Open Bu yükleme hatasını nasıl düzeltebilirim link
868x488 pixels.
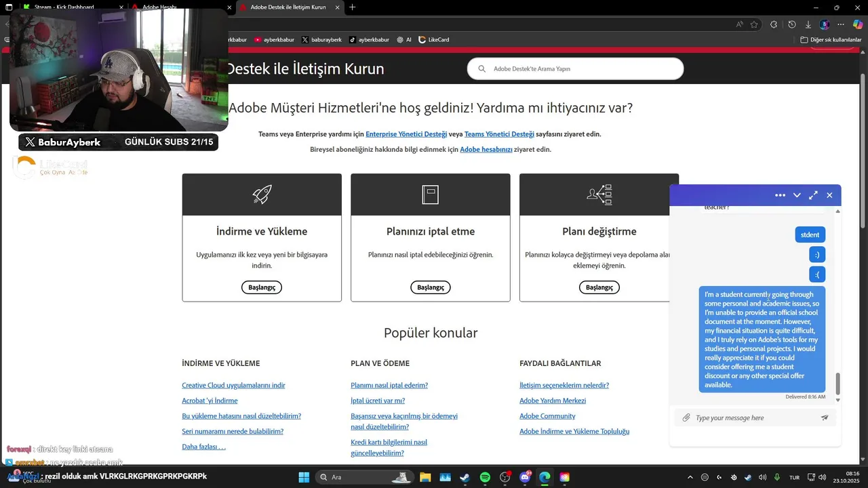coord(241,416)
